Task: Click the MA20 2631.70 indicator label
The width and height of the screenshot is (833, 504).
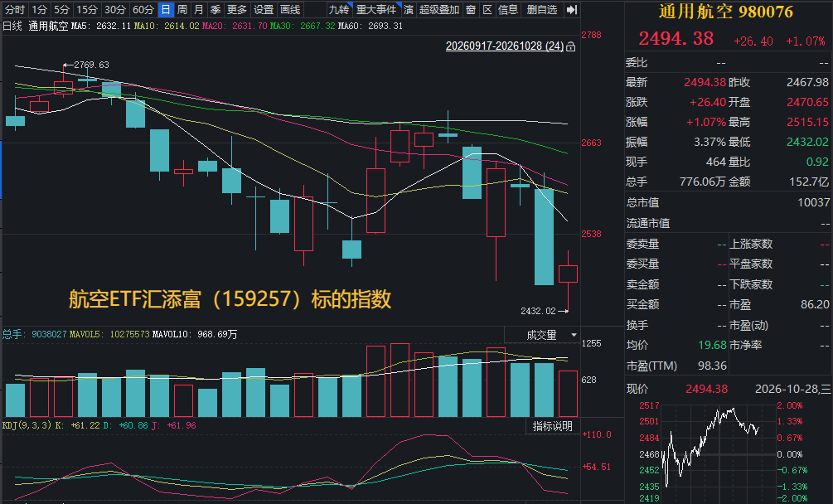Action: pos(235,26)
